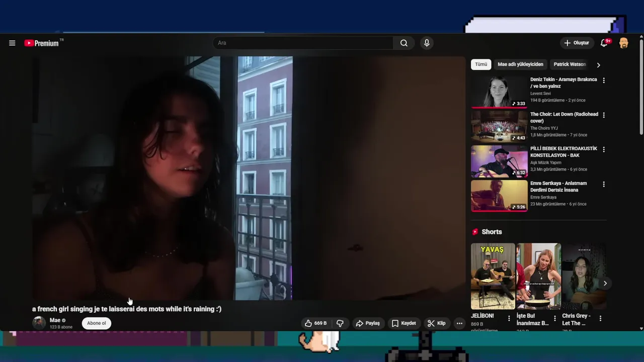
Task: Open options for The Choir video
Action: point(604,115)
